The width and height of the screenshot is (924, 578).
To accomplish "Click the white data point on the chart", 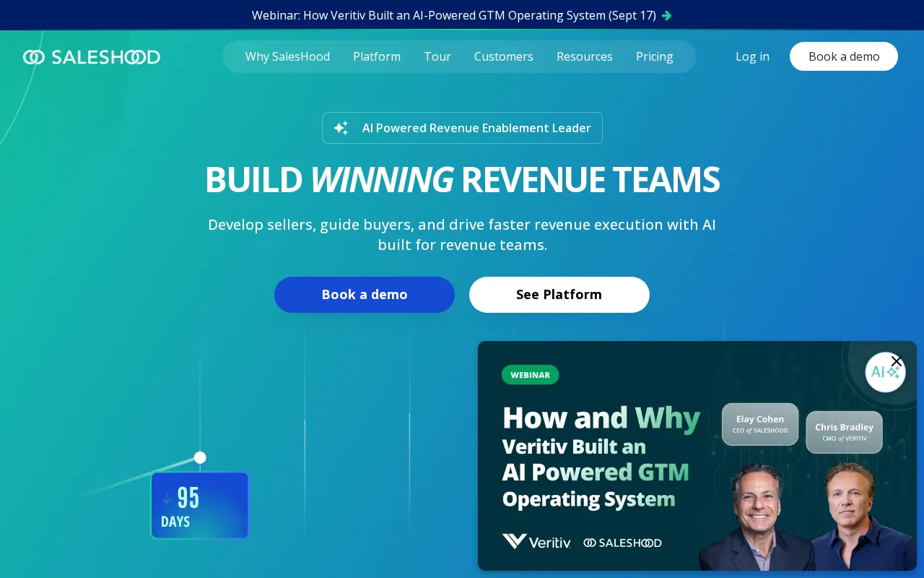I will point(200,457).
